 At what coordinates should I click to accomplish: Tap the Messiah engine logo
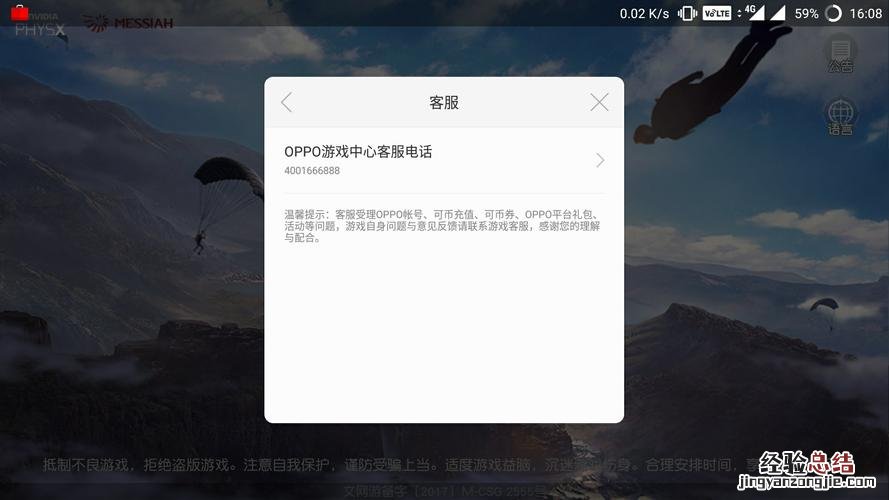pyautogui.click(x=128, y=23)
